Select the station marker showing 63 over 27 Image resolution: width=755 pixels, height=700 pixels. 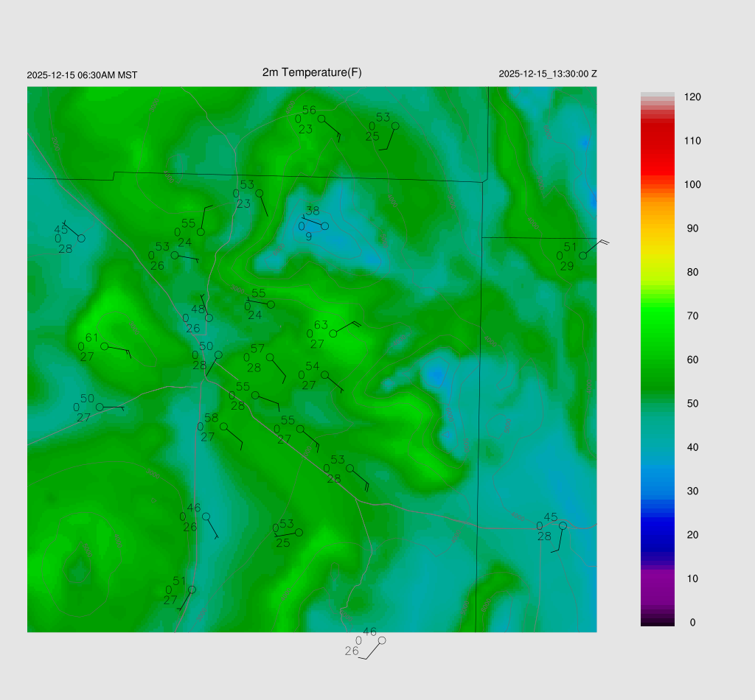point(333,334)
